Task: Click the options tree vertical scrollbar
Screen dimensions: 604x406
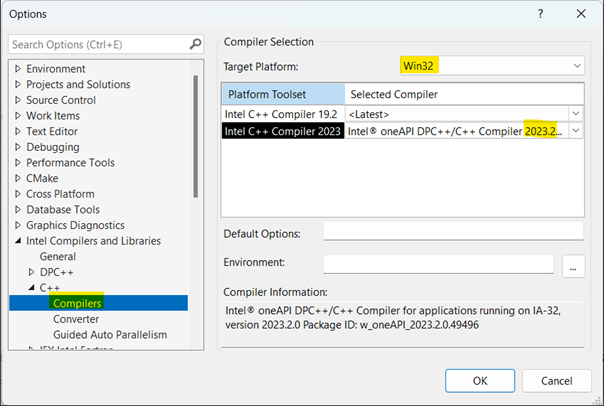Action: [x=195, y=130]
